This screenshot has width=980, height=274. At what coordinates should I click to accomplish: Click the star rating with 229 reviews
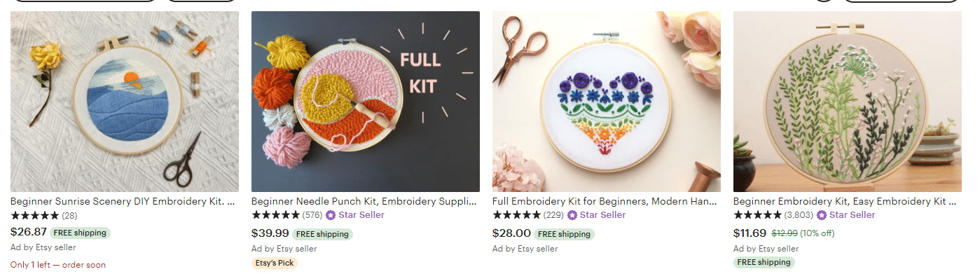point(517,215)
